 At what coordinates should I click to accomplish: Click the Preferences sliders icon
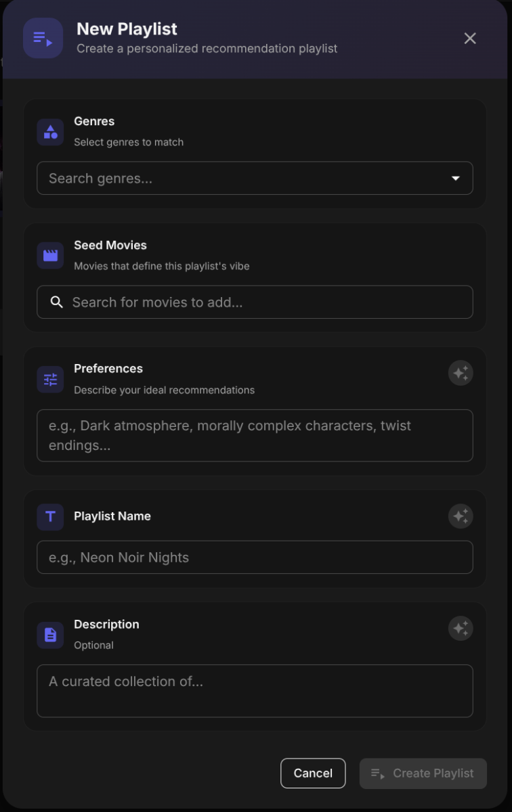pyautogui.click(x=49, y=380)
